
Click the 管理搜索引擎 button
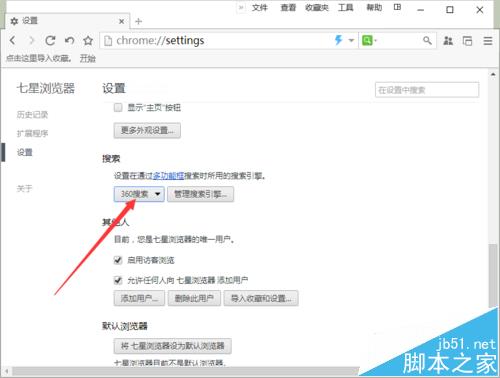coord(200,194)
